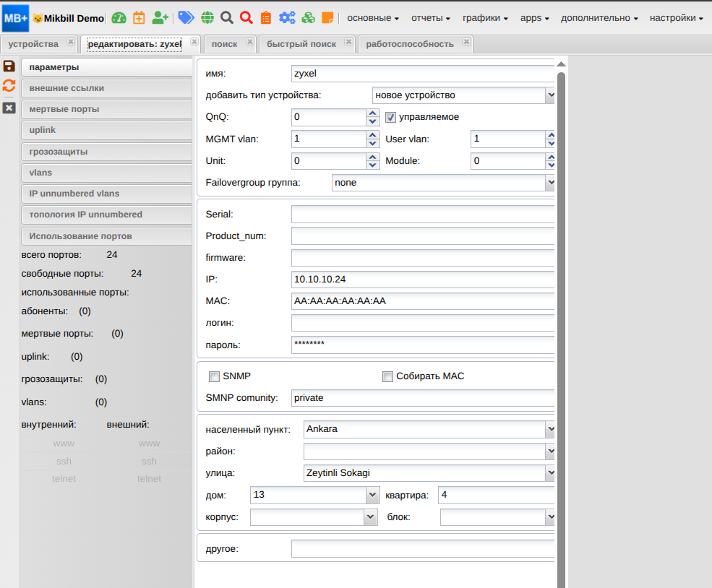Click the save floppy disk icon
The image size is (712, 588).
click(x=9, y=66)
